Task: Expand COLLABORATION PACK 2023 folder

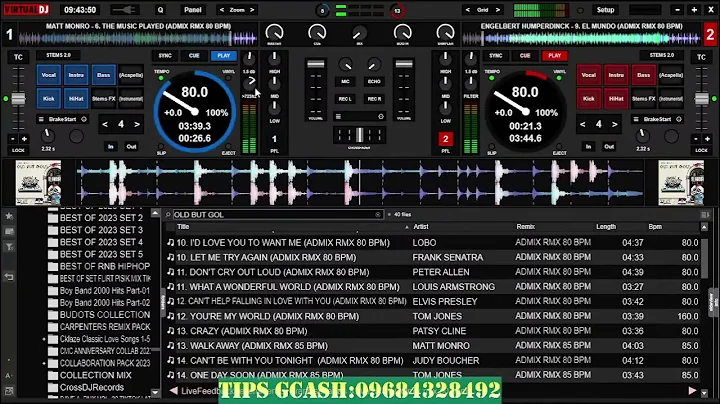Action: (x=44, y=363)
